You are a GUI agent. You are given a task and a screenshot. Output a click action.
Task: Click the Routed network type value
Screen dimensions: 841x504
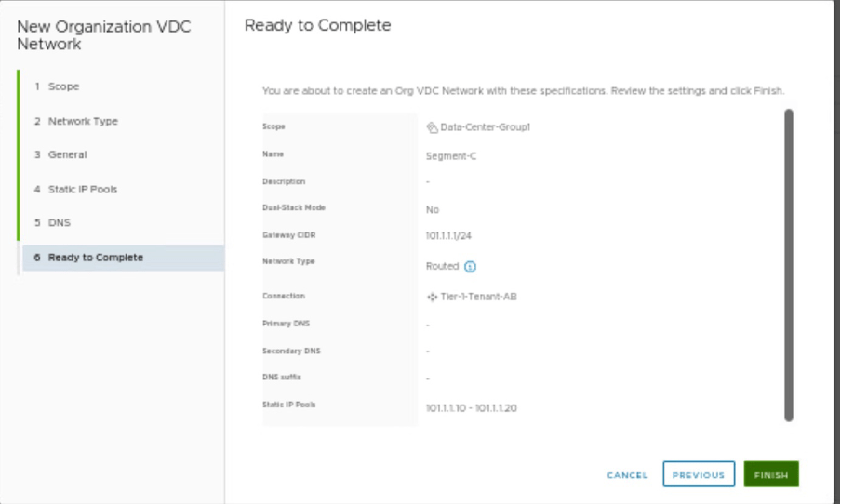[x=442, y=266]
